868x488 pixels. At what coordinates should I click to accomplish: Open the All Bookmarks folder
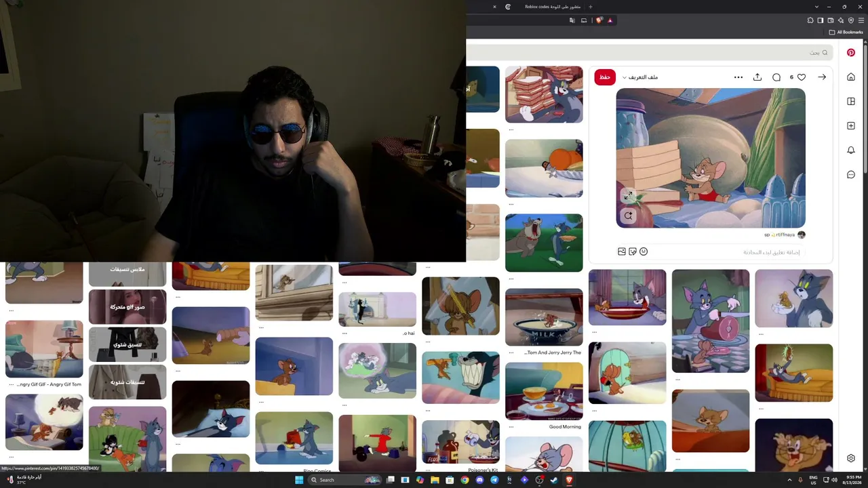pyautogui.click(x=846, y=32)
